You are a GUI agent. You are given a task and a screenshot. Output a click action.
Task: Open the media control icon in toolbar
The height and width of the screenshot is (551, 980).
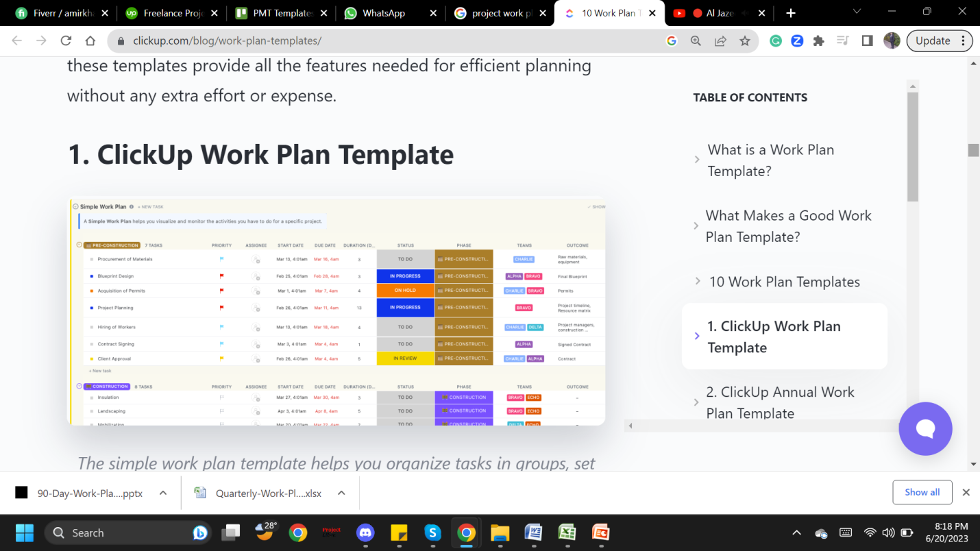tap(843, 41)
